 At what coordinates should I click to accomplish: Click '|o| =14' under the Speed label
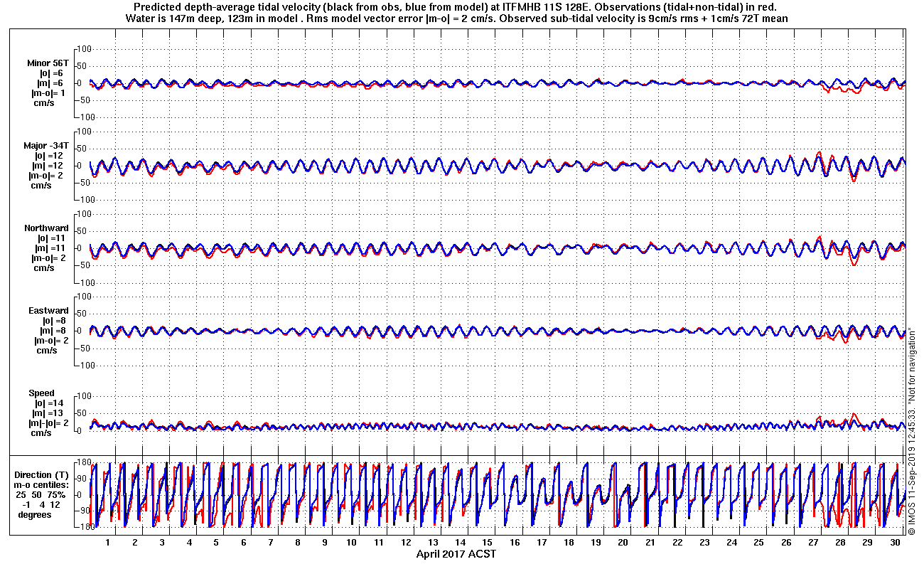[x=50, y=403]
